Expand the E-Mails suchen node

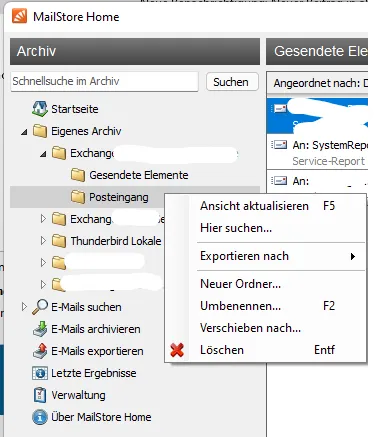[24, 307]
